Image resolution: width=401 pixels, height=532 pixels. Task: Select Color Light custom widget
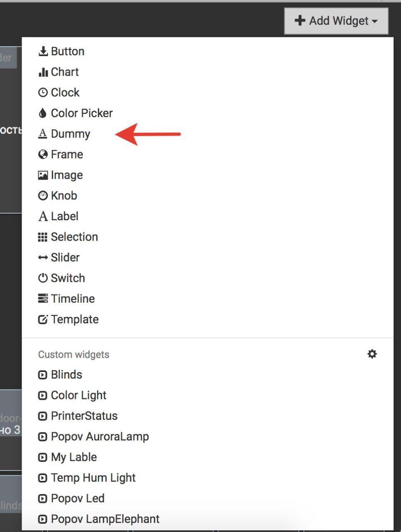(x=208, y=395)
